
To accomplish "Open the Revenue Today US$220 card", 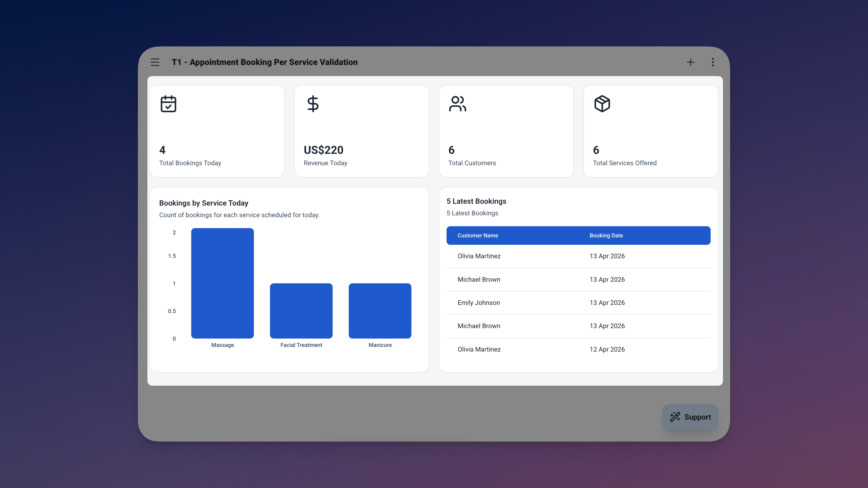I will pyautogui.click(x=361, y=131).
